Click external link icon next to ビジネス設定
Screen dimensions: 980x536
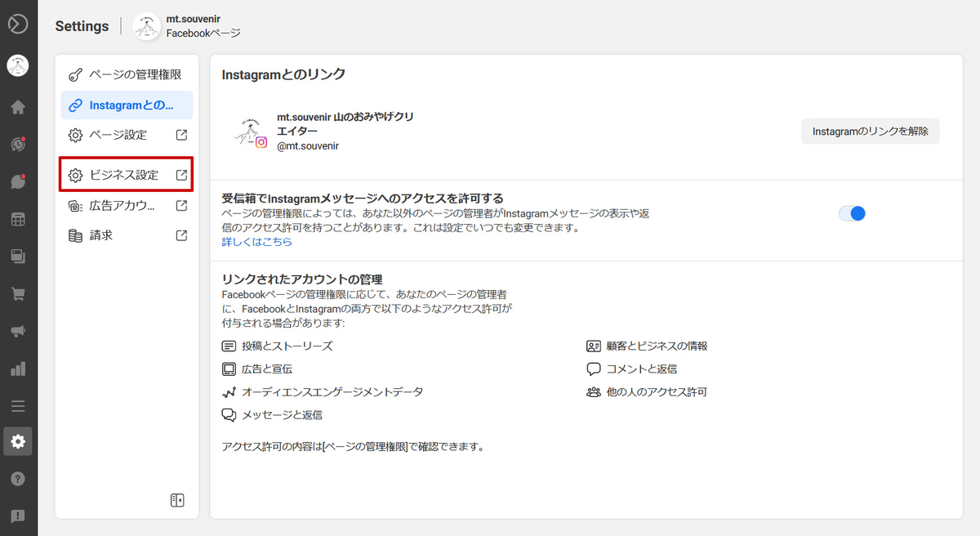181,175
